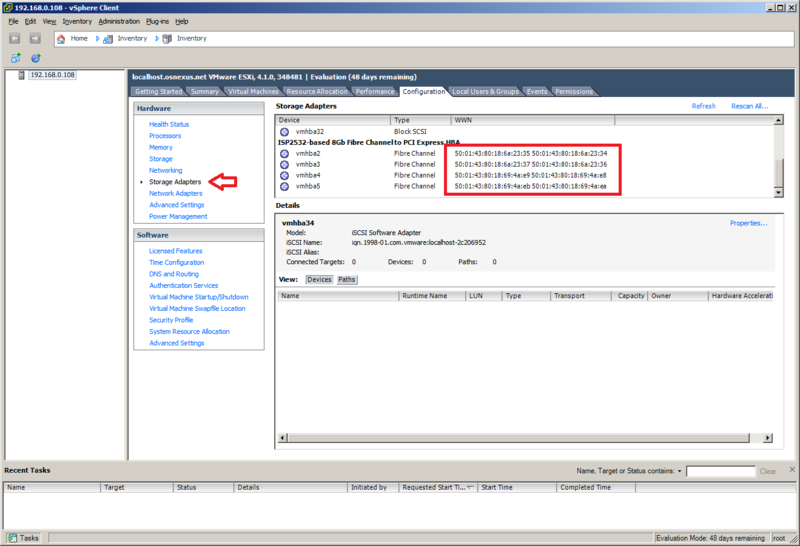Sort adapters by WWN column header
The width and height of the screenshot is (800, 546).
(533, 120)
